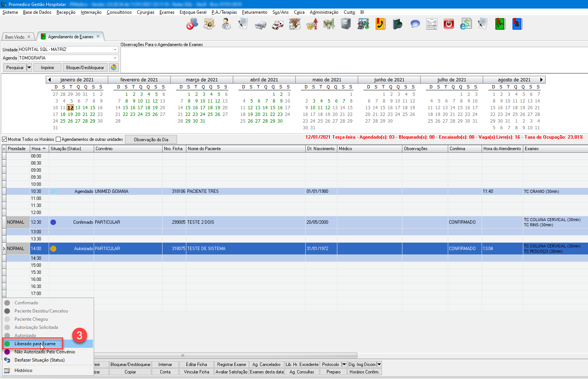
Task: Expand the Unidade dropdown
Action: point(115,49)
